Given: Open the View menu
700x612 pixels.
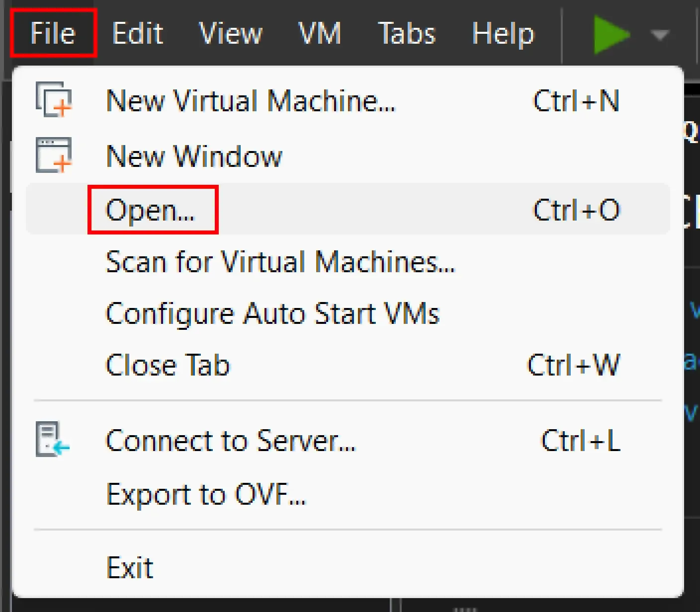Looking at the screenshot, I should 231,34.
